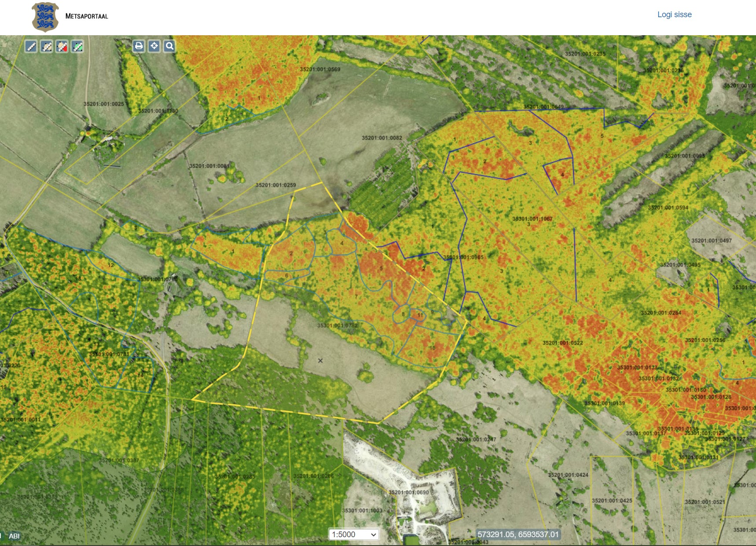Click parcel label 35201:001:0259
Screen dimensions: 756x546
pyautogui.click(x=276, y=185)
